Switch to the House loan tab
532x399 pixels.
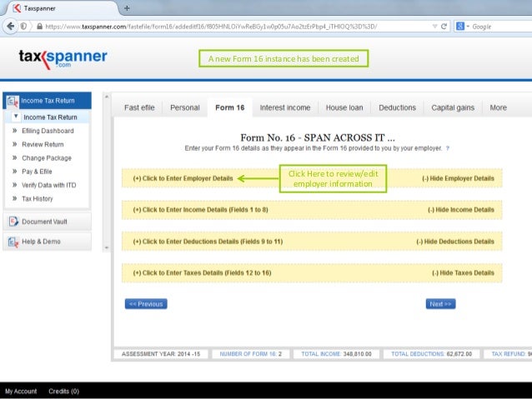pyautogui.click(x=344, y=107)
